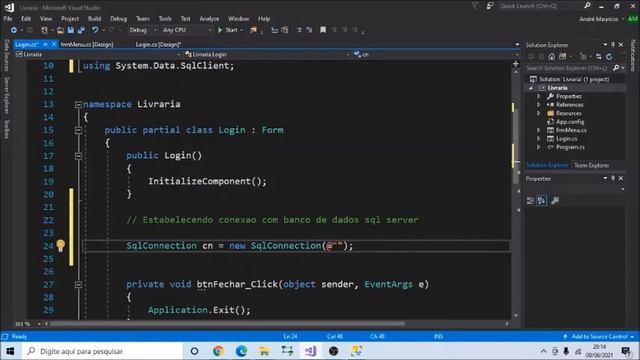640x360 pixels.
Task: Open the Project menu
Action: (x=70, y=19)
